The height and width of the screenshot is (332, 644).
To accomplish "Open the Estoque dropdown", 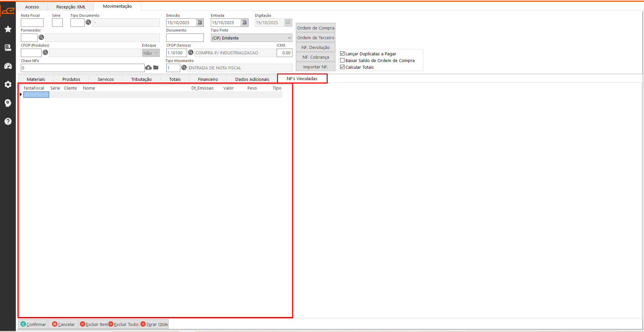I will coord(156,53).
